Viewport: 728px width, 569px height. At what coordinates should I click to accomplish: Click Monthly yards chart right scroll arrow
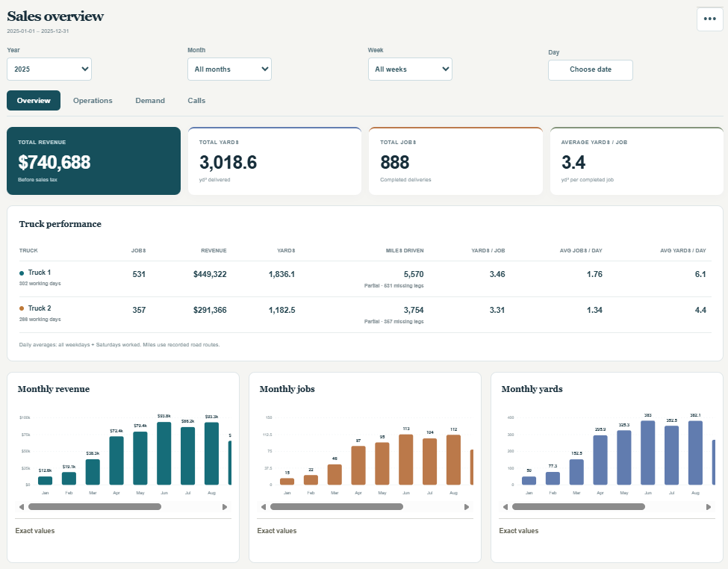[709, 507]
